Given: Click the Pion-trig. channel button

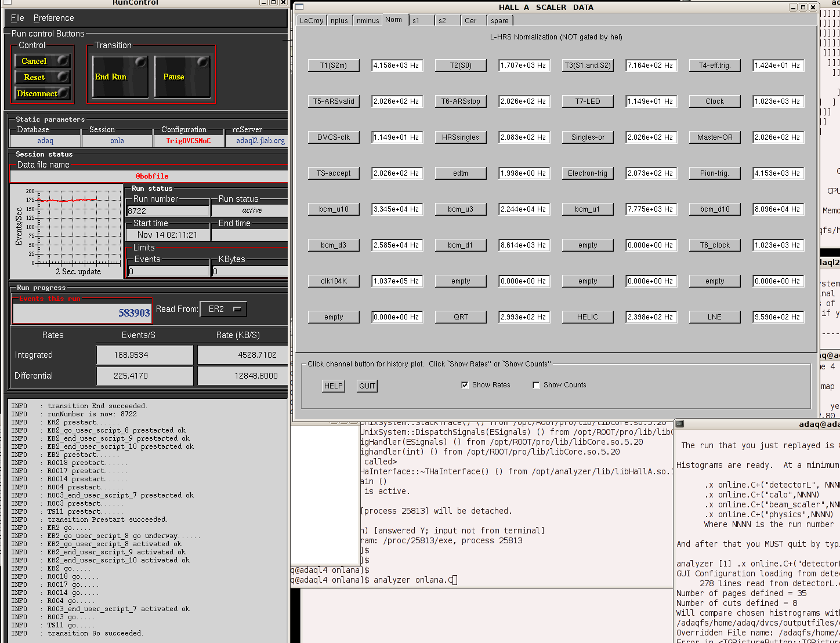Looking at the screenshot, I should (x=715, y=173).
